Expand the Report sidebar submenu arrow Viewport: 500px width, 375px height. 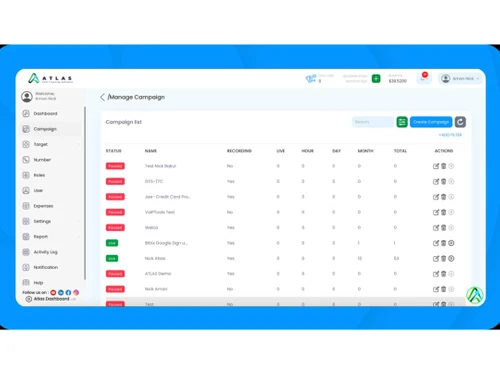79,237
